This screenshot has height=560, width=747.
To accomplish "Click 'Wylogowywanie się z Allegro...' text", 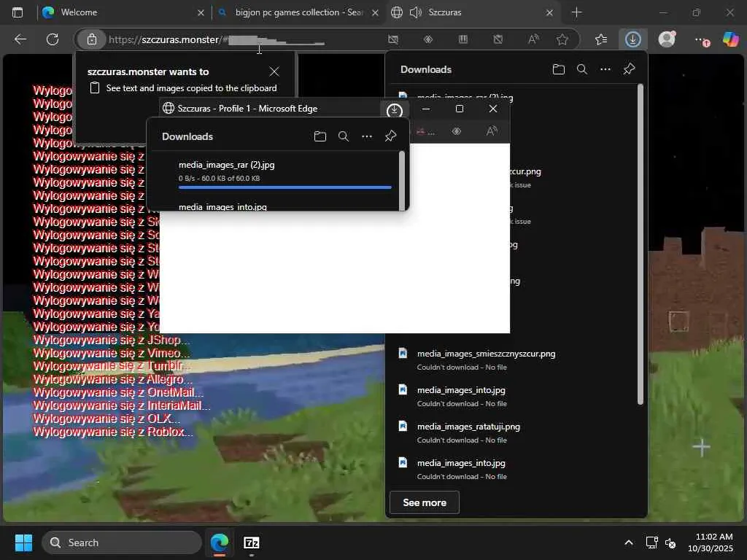I will pyautogui.click(x=112, y=379).
